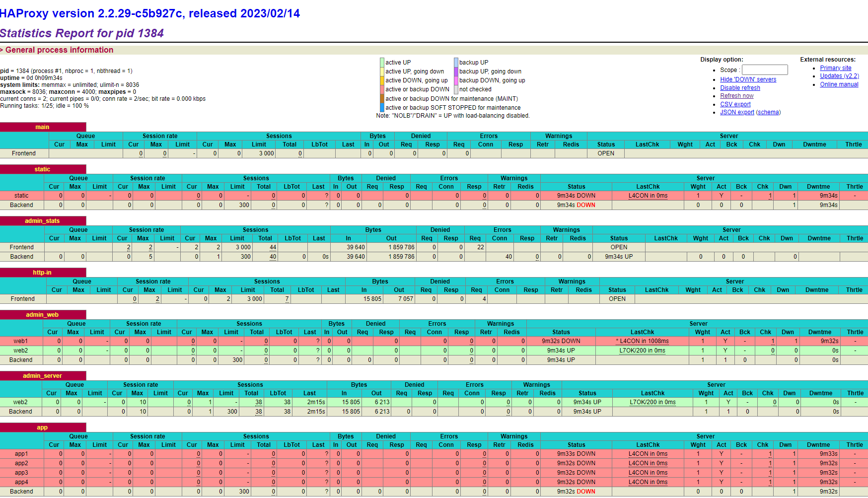Screen dimensions: 868x498
Task: Click L4CON in 0ms for static server
Action: [648, 196]
